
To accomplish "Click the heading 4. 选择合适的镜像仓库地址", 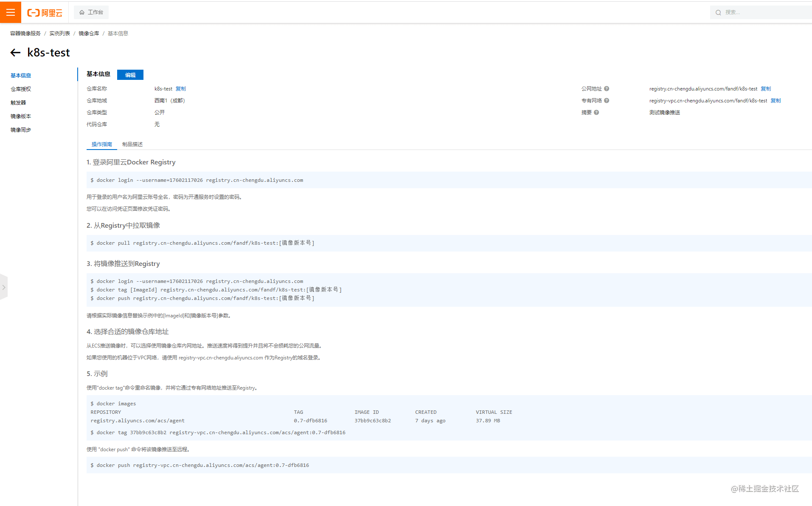I will point(128,332).
